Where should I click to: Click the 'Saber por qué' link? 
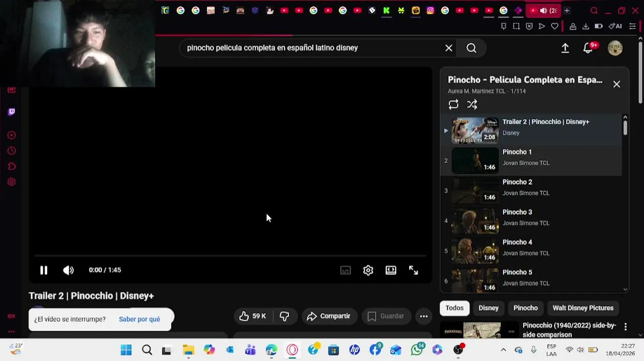click(x=139, y=319)
